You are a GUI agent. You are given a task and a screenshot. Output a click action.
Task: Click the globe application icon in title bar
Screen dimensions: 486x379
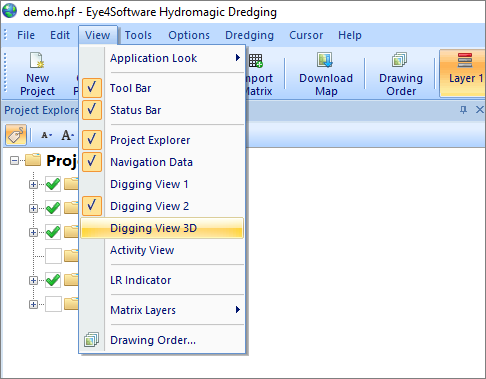[9, 11]
